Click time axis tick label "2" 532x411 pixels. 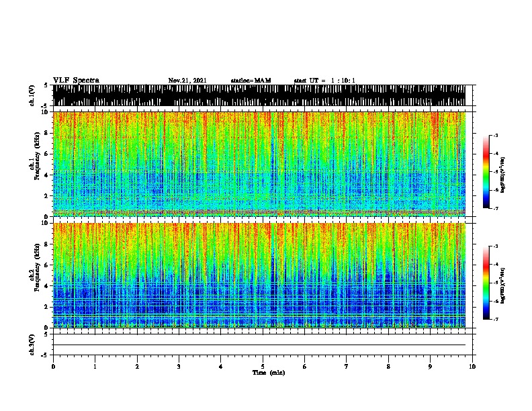click(x=137, y=367)
